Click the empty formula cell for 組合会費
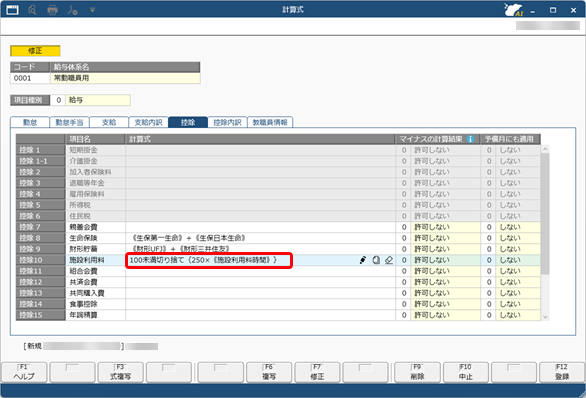586x398 pixels. click(x=260, y=271)
